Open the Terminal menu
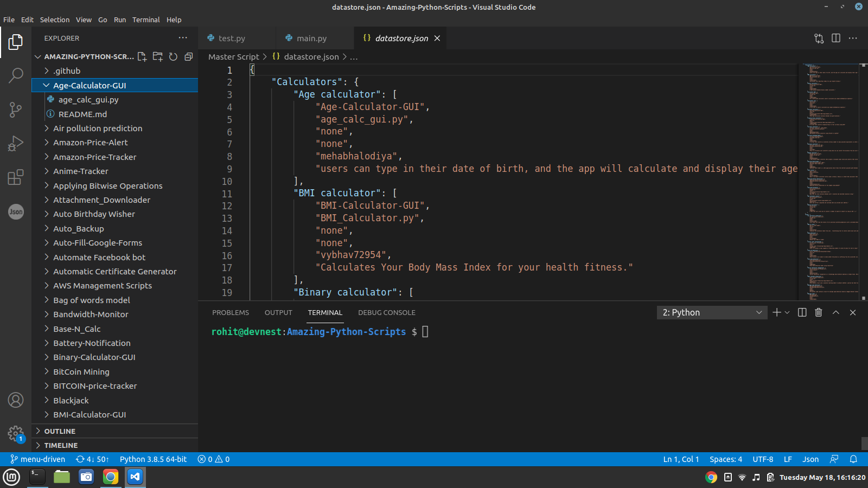Screen dimensions: 868x488 [x=146, y=20]
